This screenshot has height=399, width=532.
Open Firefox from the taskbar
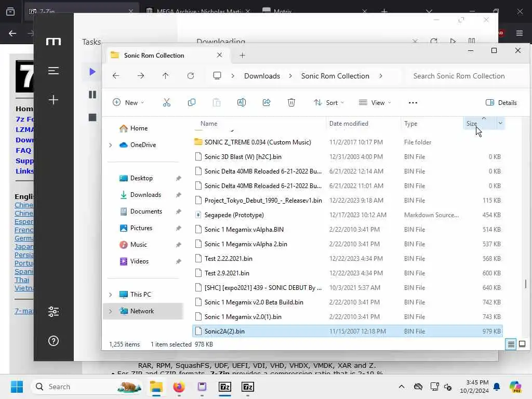click(179, 387)
